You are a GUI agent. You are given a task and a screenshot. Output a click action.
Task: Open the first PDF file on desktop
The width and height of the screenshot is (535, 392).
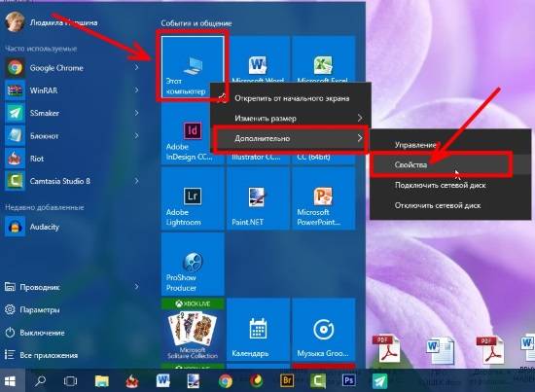coord(386,348)
